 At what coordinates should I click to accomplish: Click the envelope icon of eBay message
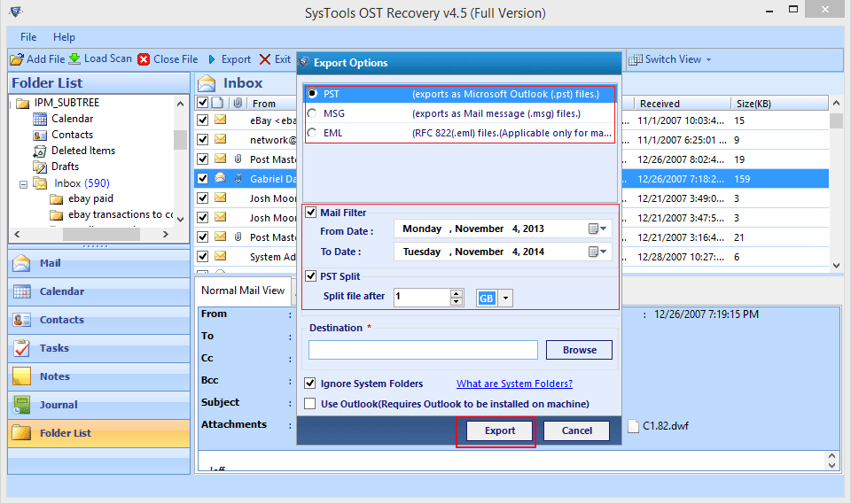(221, 120)
